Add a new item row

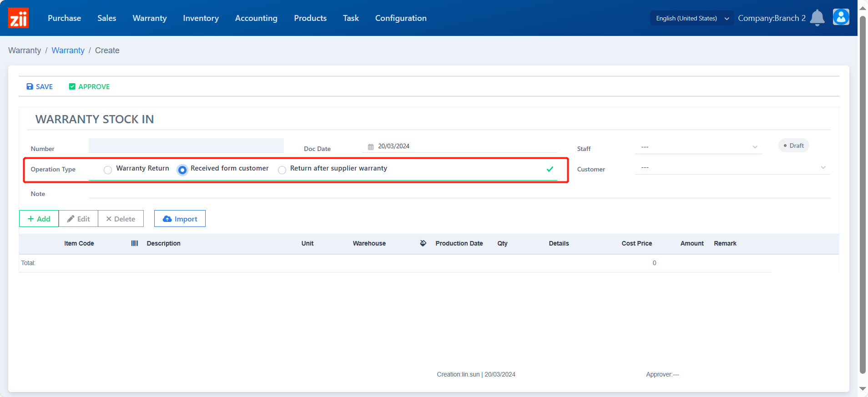(x=39, y=219)
